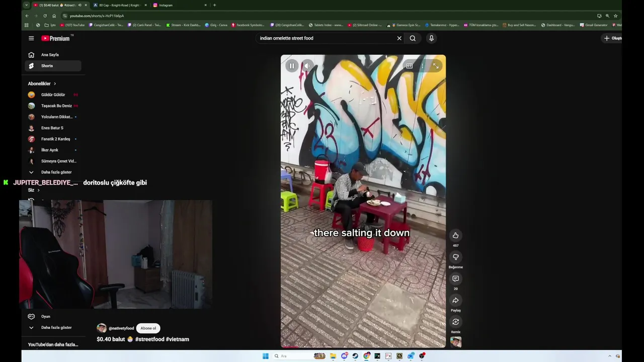Open Windows Start menu

(x=266, y=356)
